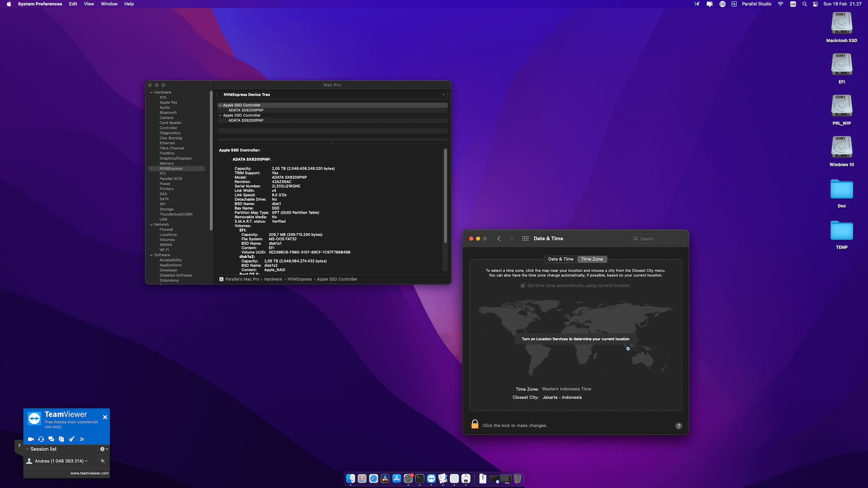The width and height of the screenshot is (868, 488).
Task: Expand more TeamViewer functions with double arrow
Action: tap(82, 439)
